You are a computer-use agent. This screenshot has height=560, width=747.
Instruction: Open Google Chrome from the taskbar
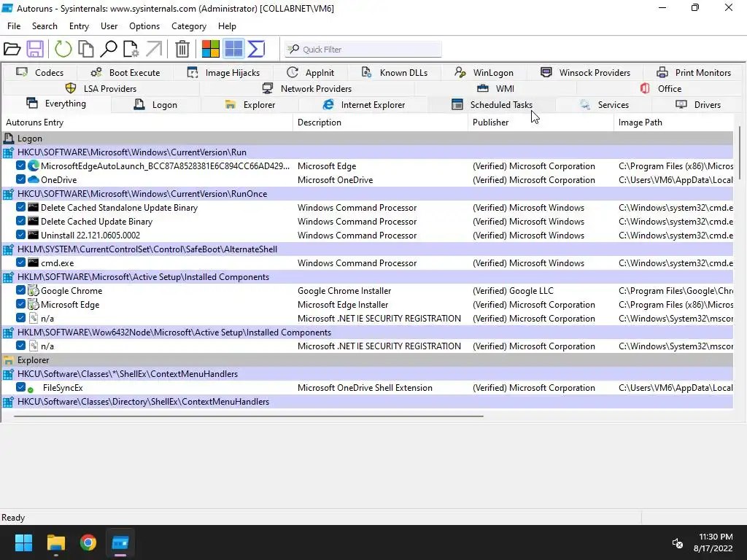[x=88, y=542]
